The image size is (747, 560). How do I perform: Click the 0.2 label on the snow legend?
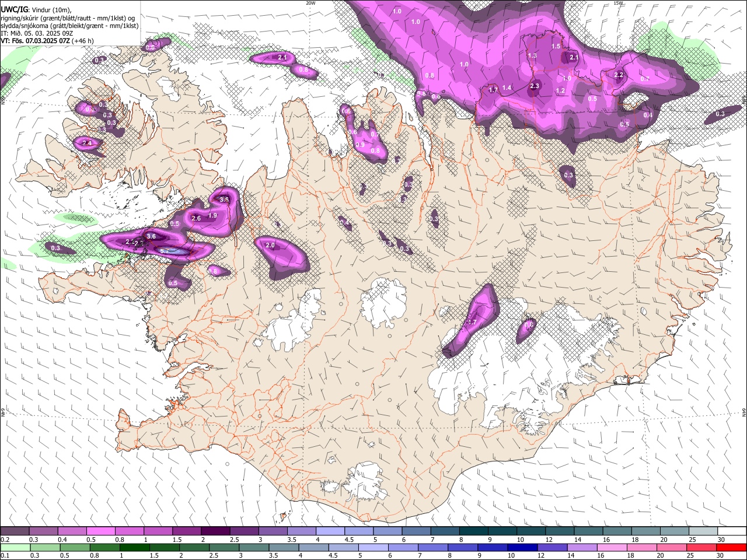tap(5, 540)
